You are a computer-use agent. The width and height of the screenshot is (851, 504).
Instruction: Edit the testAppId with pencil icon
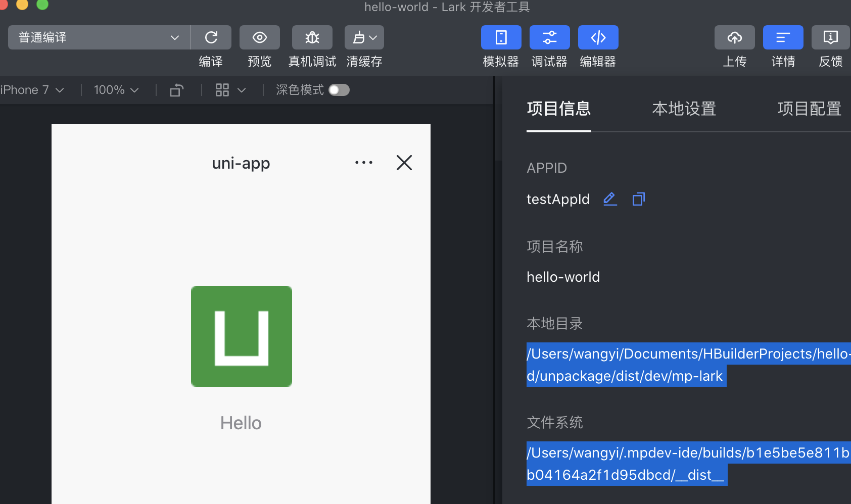(x=610, y=199)
